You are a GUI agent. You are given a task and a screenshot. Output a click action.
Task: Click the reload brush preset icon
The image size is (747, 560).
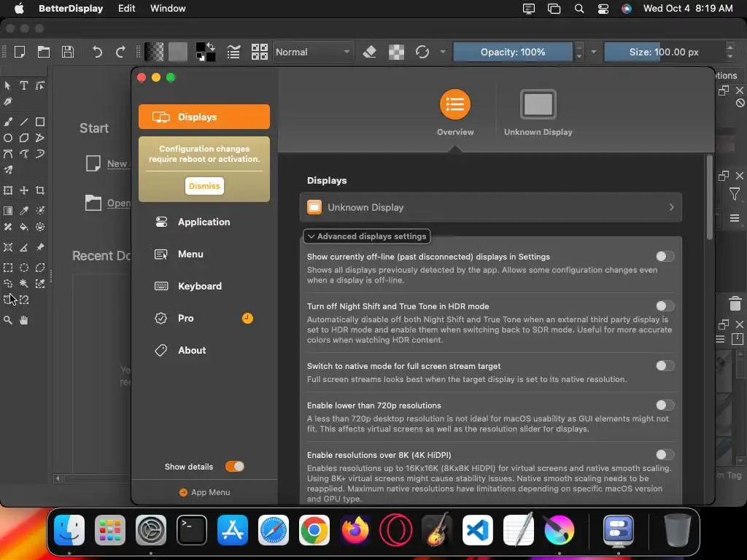(422, 52)
